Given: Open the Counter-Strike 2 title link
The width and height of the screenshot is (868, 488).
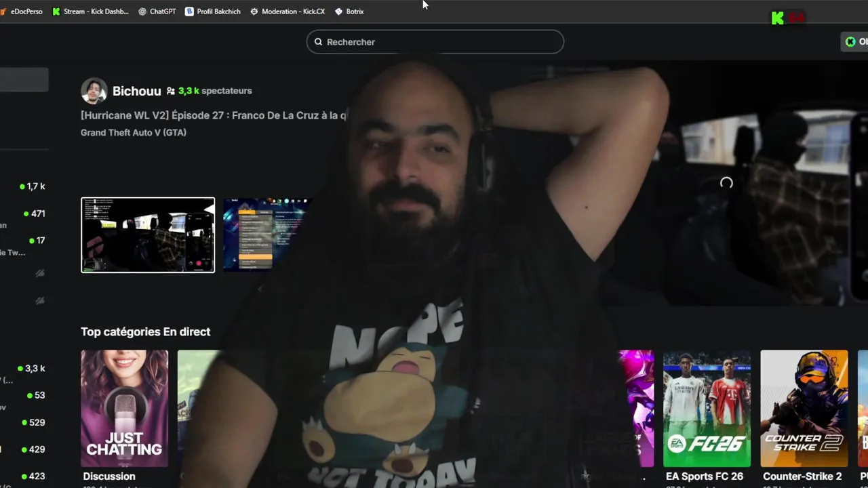Looking at the screenshot, I should 802,476.
